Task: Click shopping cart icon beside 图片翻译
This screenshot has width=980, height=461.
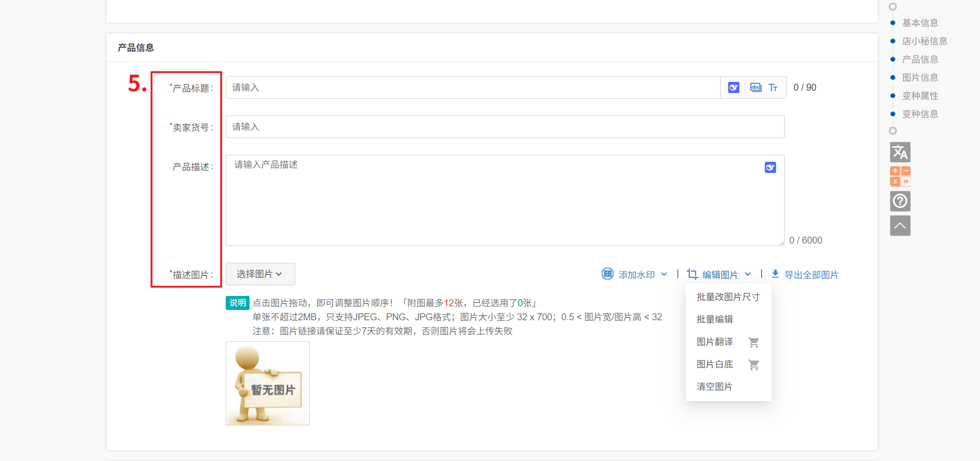Action: 753,342
